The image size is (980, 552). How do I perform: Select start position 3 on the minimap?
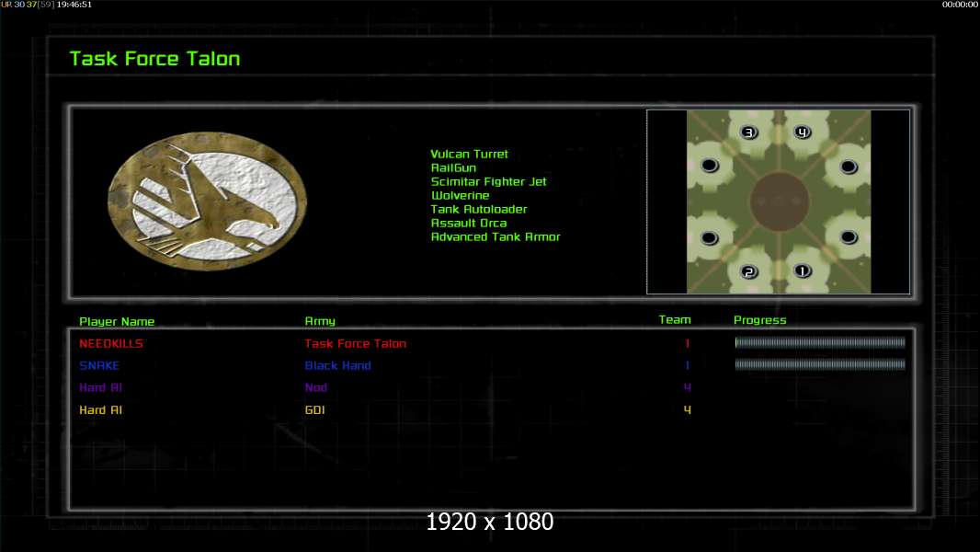748,132
